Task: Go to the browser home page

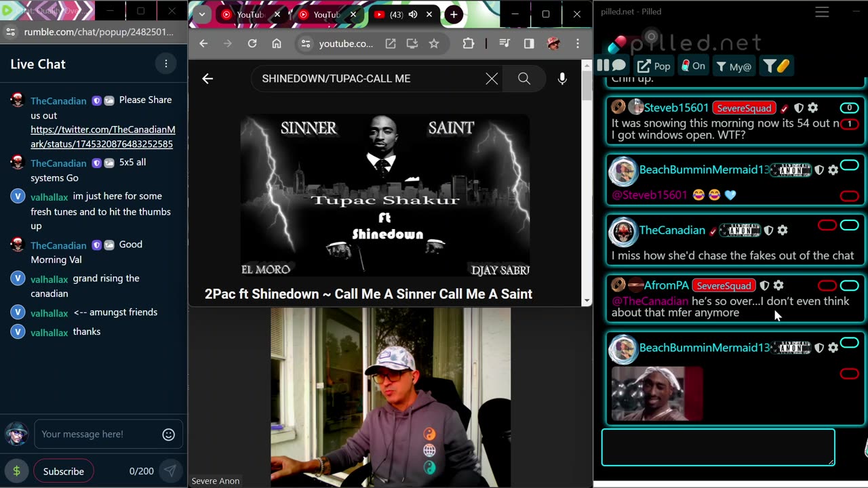Action: click(277, 43)
